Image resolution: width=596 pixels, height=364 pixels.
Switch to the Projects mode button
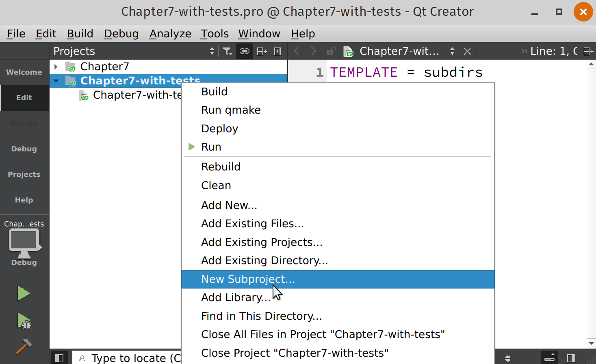pos(24,174)
